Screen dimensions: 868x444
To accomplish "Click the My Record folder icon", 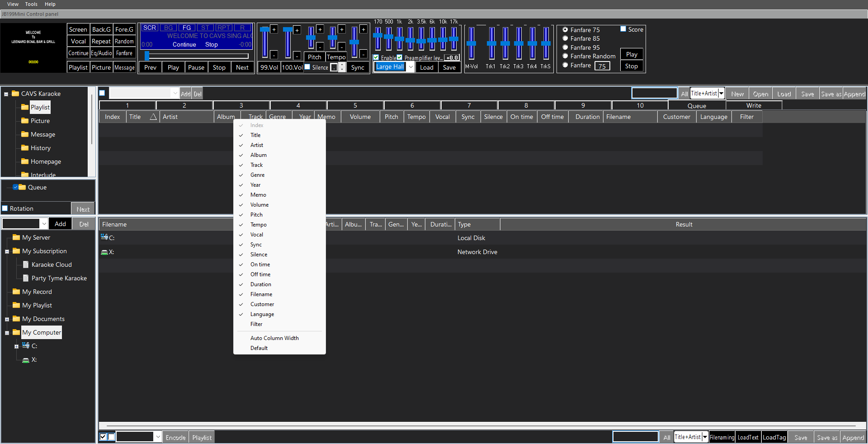I will tap(16, 292).
